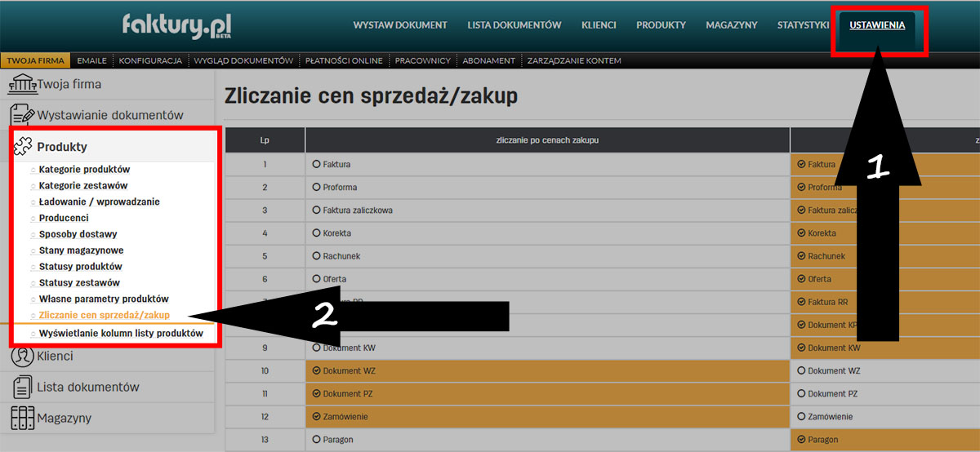Viewport: 980px width, 452px height.
Task: Open Sposoby dostawy sidebar link
Action: [78, 234]
